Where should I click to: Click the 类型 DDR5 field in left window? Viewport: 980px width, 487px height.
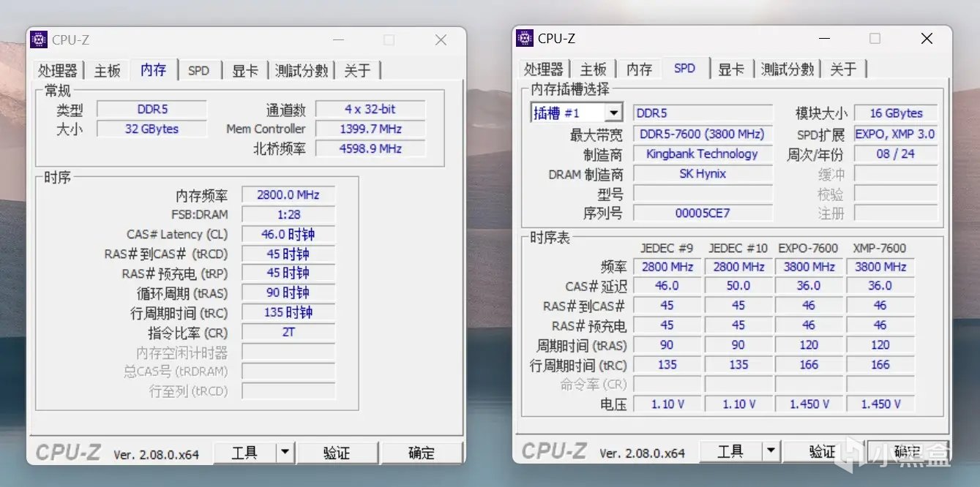click(152, 109)
